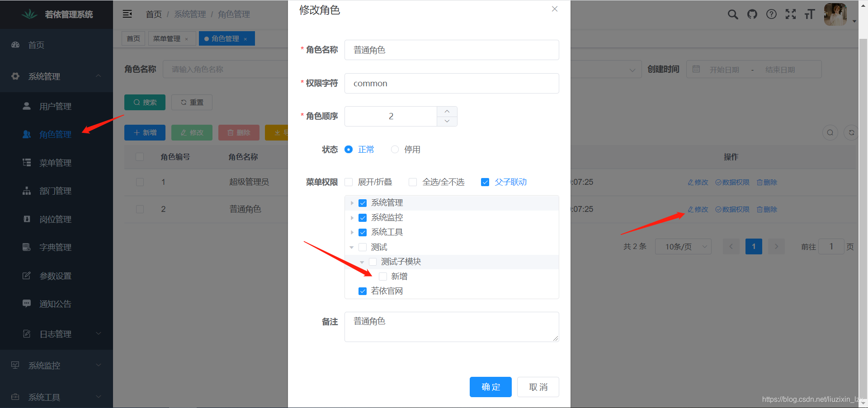Check the 测试子模块 checkbox

tap(373, 262)
